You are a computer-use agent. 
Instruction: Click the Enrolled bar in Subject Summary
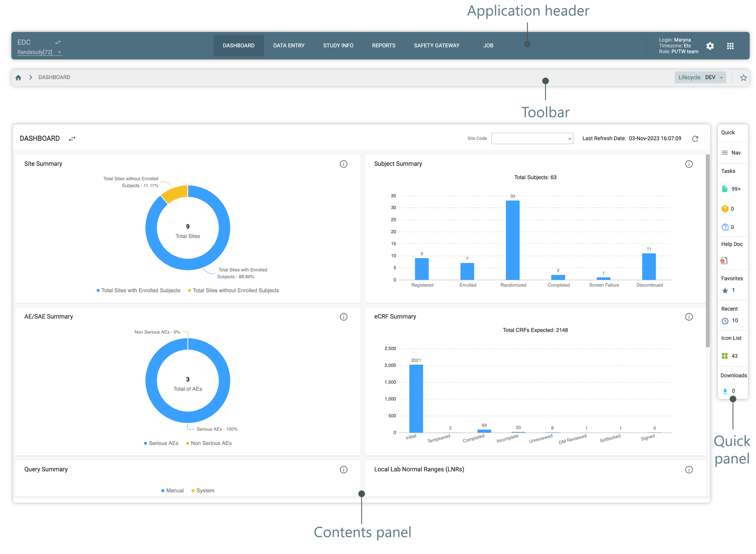point(467,271)
